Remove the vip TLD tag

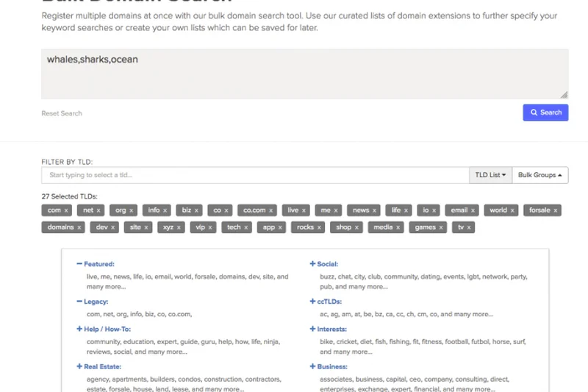210,228
